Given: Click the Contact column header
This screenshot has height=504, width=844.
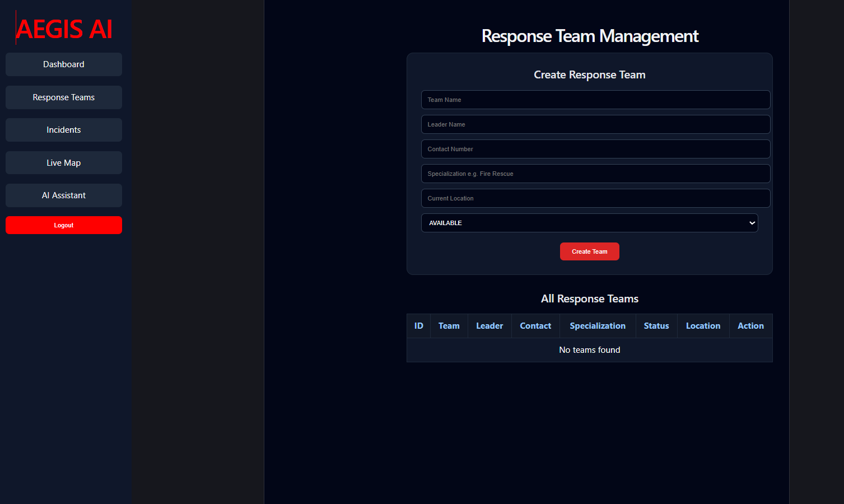Looking at the screenshot, I should pyautogui.click(x=535, y=326).
